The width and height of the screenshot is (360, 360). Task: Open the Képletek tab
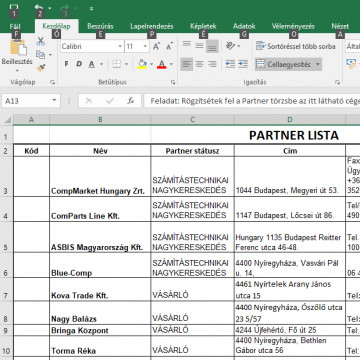203,26
